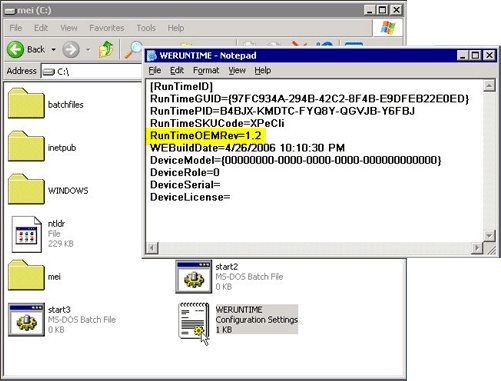This screenshot has width=501, height=381.
Task: Close the mei (C:) Explorer window
Action: (396, 10)
